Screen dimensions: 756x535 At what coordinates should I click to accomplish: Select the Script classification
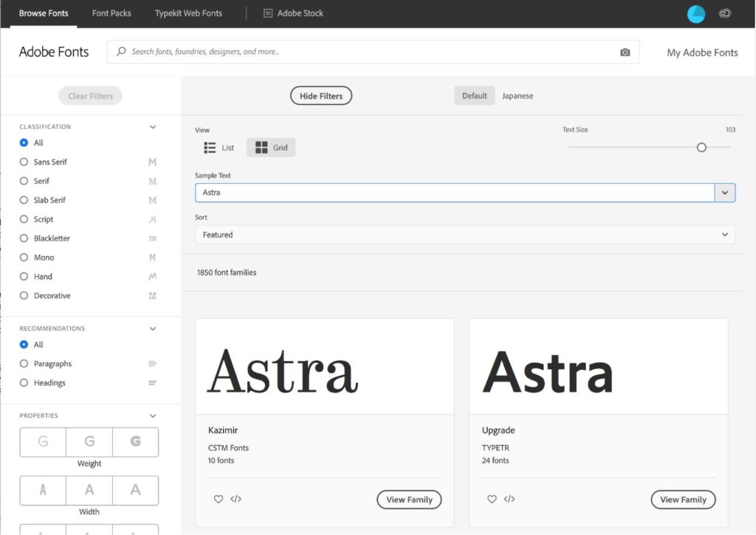[24, 219]
